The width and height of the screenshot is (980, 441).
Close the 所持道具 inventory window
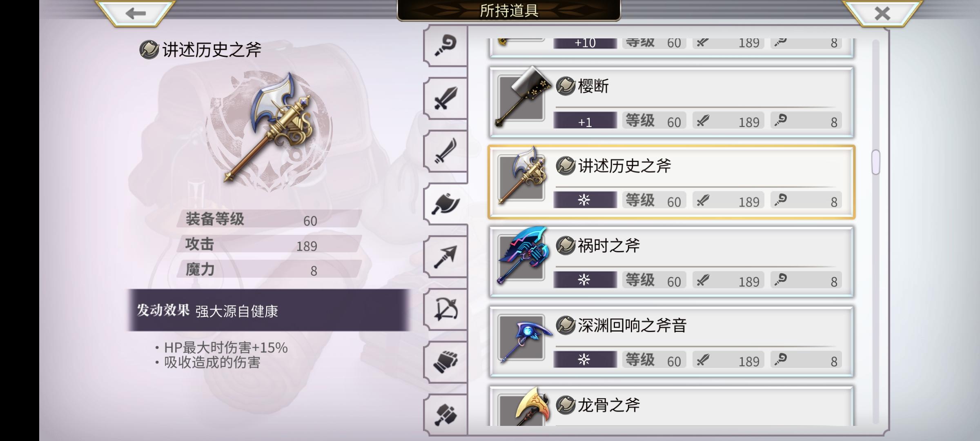point(882,13)
